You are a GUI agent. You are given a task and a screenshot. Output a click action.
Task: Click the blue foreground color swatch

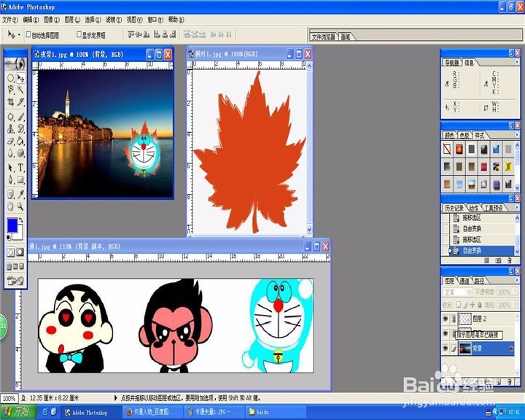12,225
